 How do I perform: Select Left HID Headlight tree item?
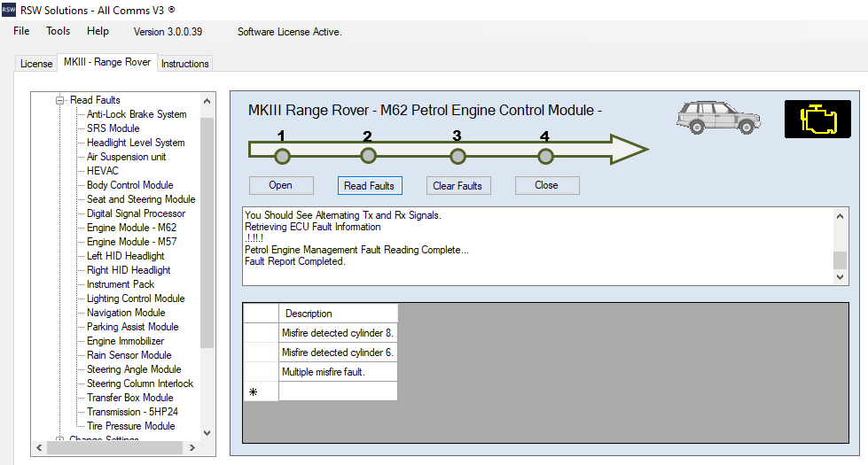(x=126, y=256)
